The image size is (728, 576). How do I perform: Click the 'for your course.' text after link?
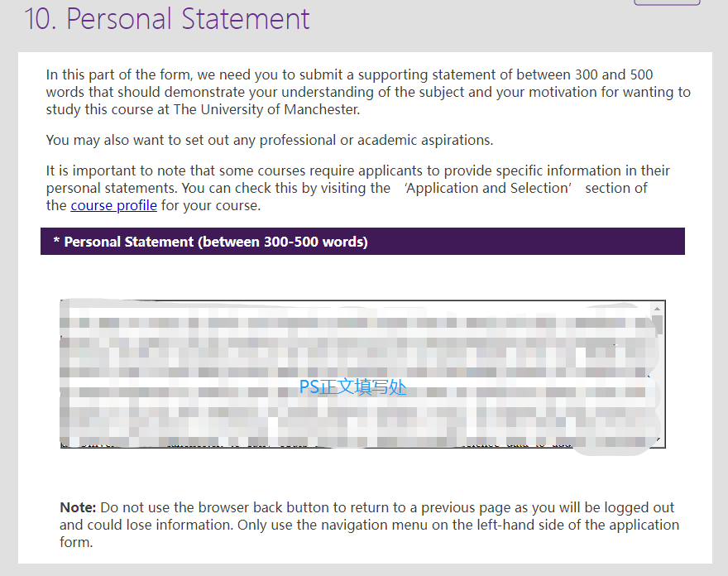(x=211, y=205)
